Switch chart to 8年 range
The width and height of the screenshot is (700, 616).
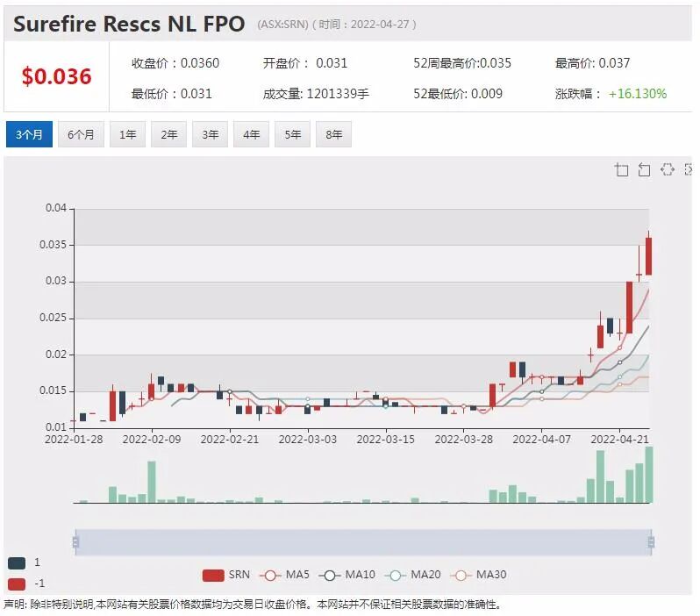click(333, 134)
